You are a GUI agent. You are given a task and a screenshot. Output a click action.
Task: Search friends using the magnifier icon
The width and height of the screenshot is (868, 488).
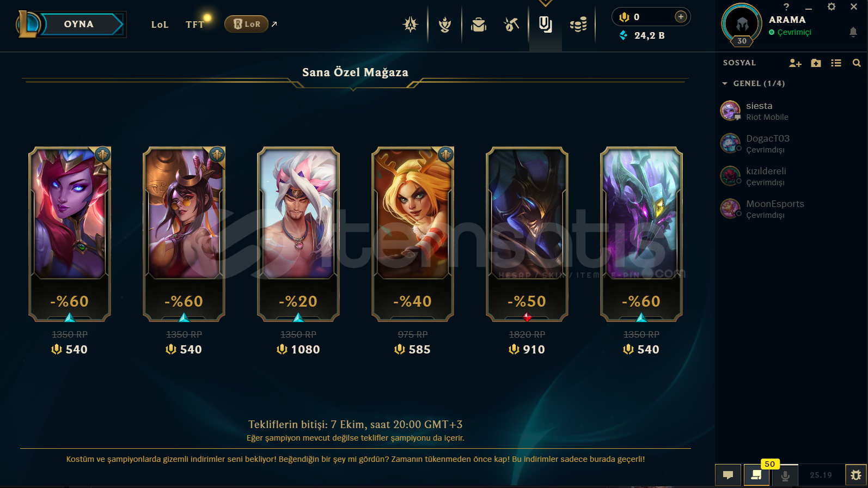pyautogui.click(x=857, y=63)
